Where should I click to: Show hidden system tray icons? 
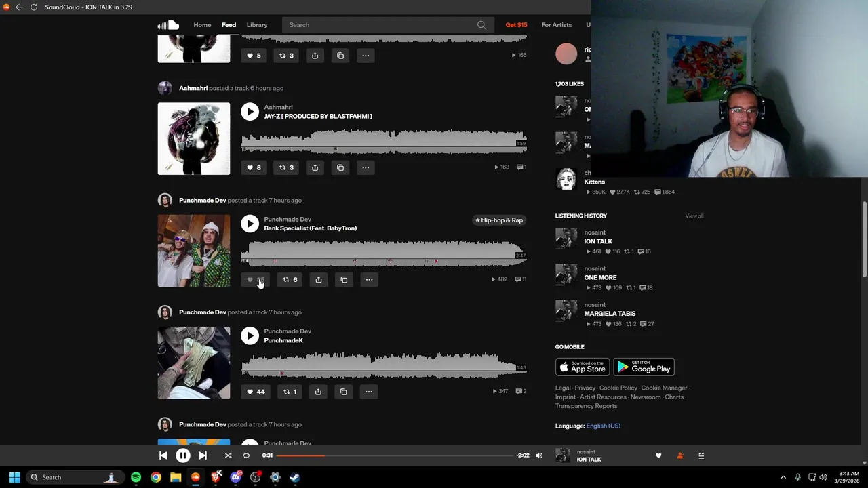783,477
